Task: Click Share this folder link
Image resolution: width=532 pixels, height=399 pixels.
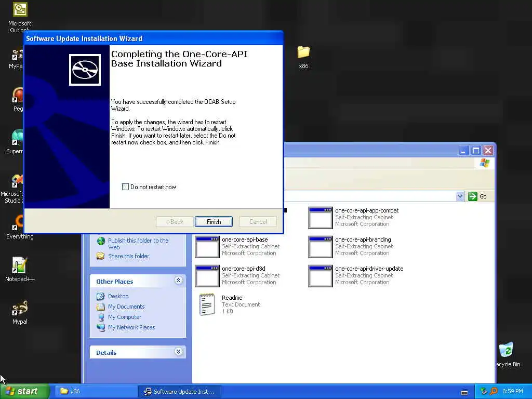Action: click(x=129, y=256)
